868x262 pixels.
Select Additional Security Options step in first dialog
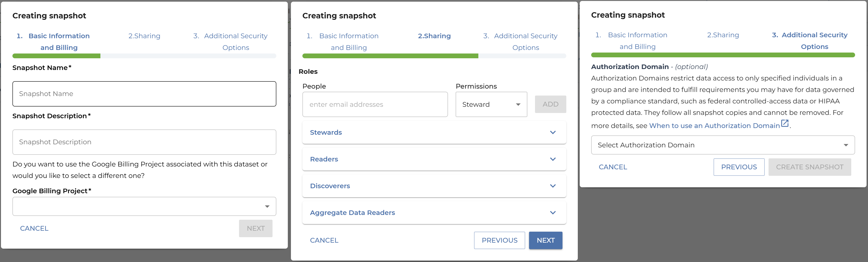230,41
